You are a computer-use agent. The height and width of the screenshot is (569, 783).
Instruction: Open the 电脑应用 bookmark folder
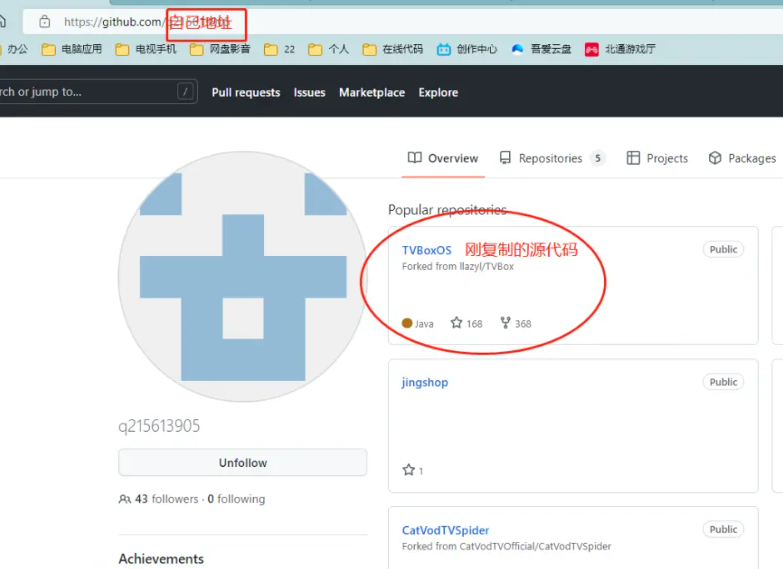coord(72,49)
